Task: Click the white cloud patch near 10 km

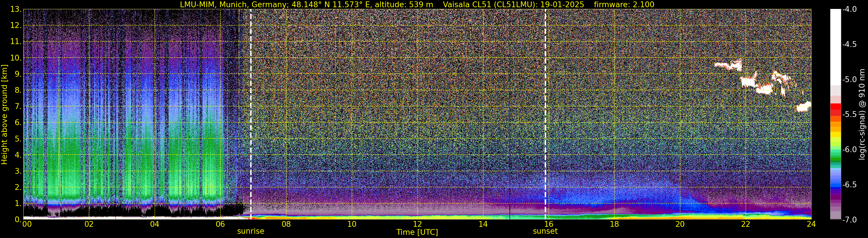Action: 728,65
